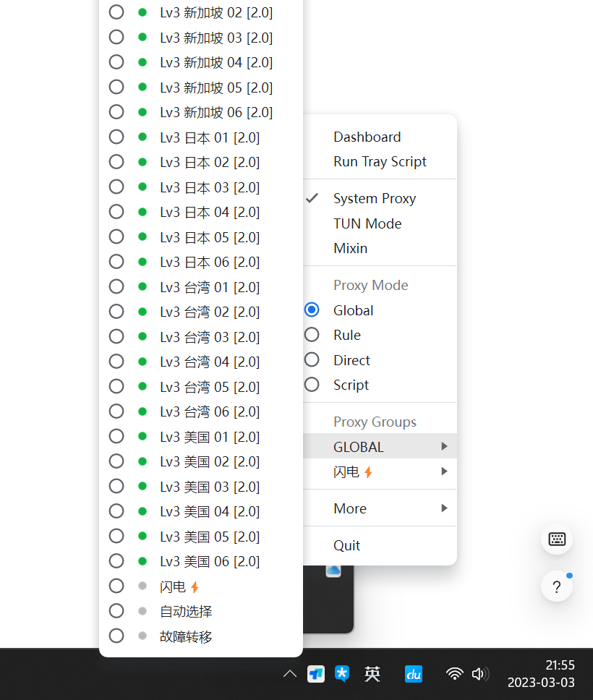The width and height of the screenshot is (593, 700).
Task: Expand the GLOBAL proxy group submenu
Action: (x=380, y=446)
